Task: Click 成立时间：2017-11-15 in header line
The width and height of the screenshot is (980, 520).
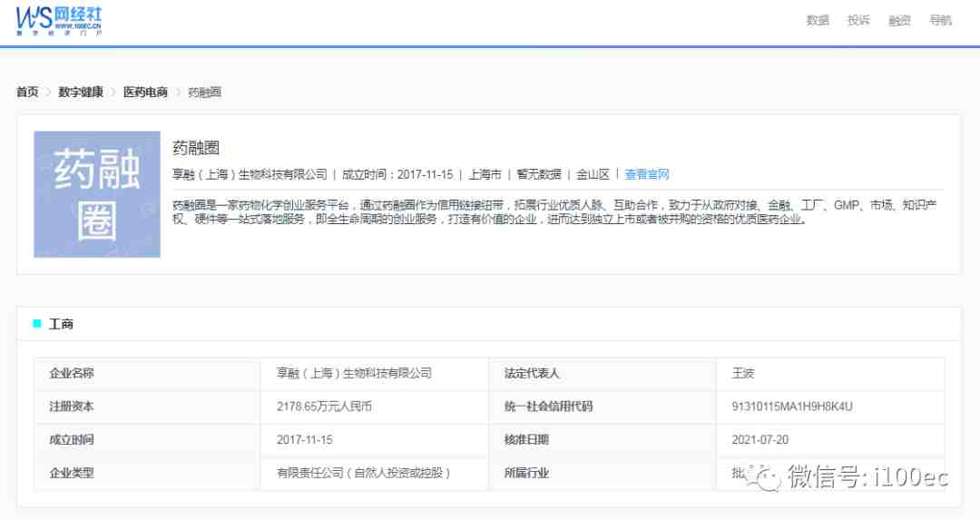Action: (397, 174)
